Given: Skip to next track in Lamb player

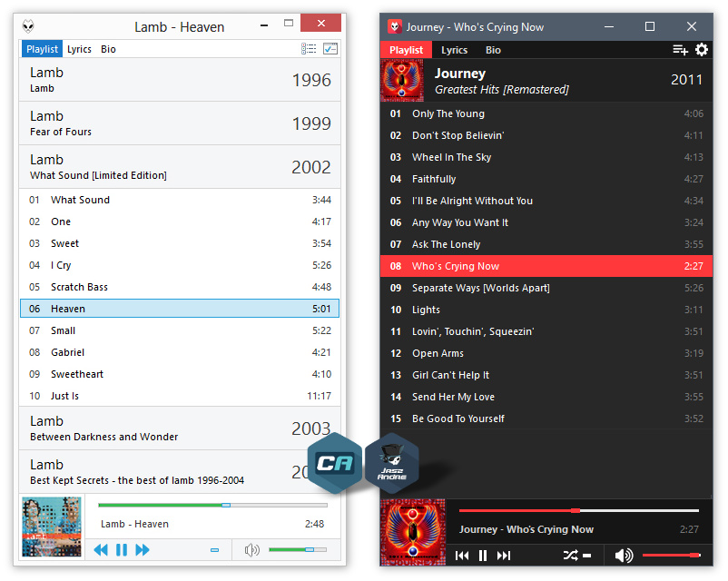Looking at the screenshot, I should point(143,550).
